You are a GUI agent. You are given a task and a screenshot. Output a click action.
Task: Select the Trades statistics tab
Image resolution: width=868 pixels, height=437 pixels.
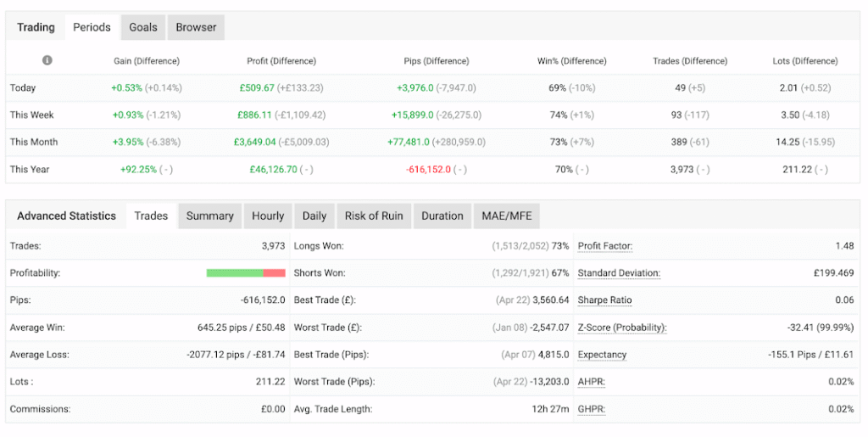tap(151, 216)
